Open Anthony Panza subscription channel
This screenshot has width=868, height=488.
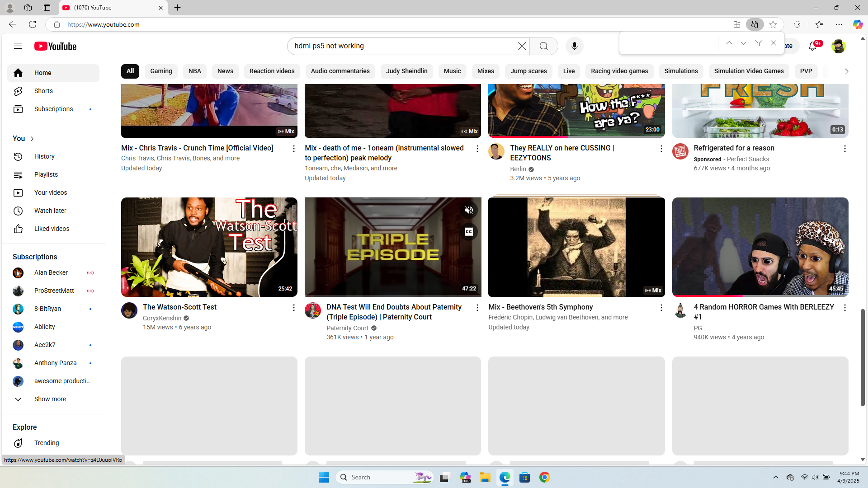coord(53,363)
